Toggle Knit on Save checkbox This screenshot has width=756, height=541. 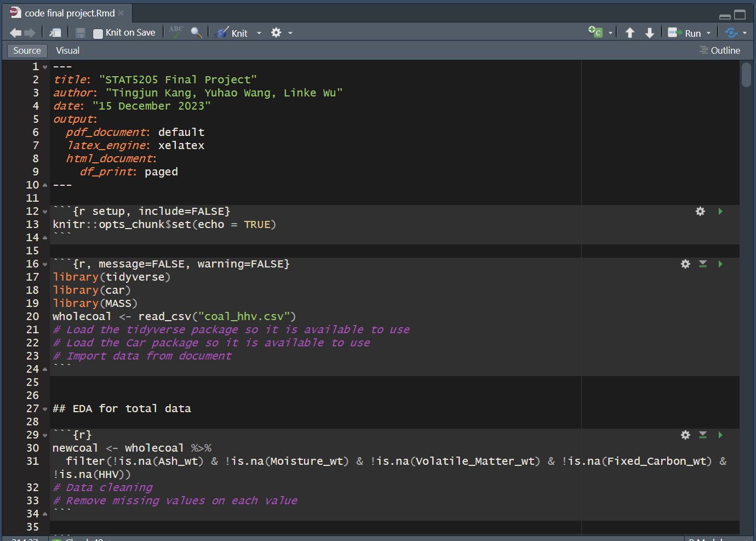(x=98, y=33)
